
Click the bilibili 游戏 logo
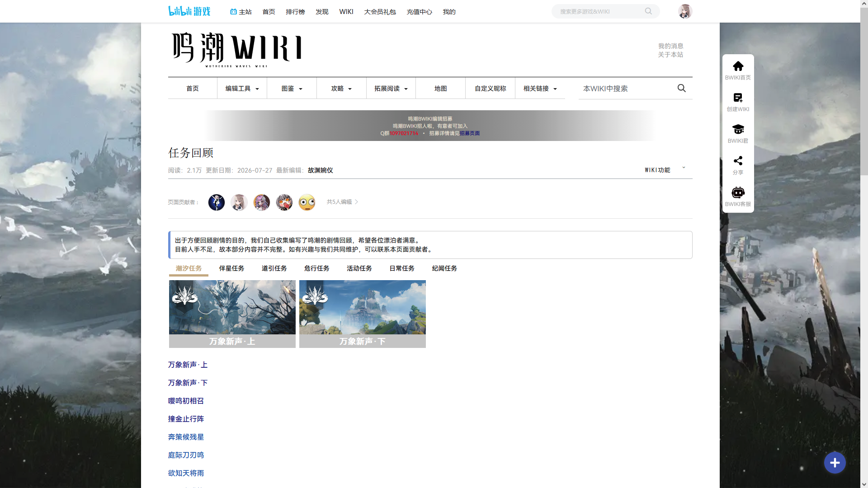coord(189,11)
